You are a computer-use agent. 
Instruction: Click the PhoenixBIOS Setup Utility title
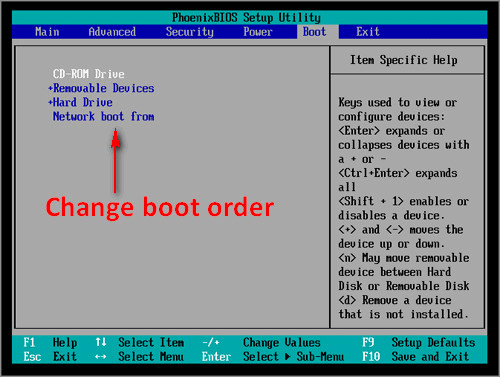pyautogui.click(x=246, y=17)
